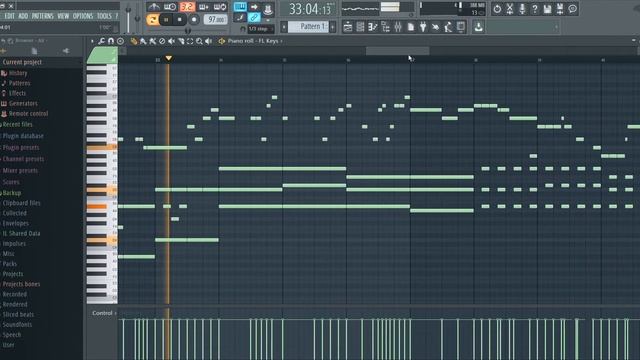Click the download content library icon
Image resolution: width=640 pixels, height=360 pixels.
(x=478, y=27)
